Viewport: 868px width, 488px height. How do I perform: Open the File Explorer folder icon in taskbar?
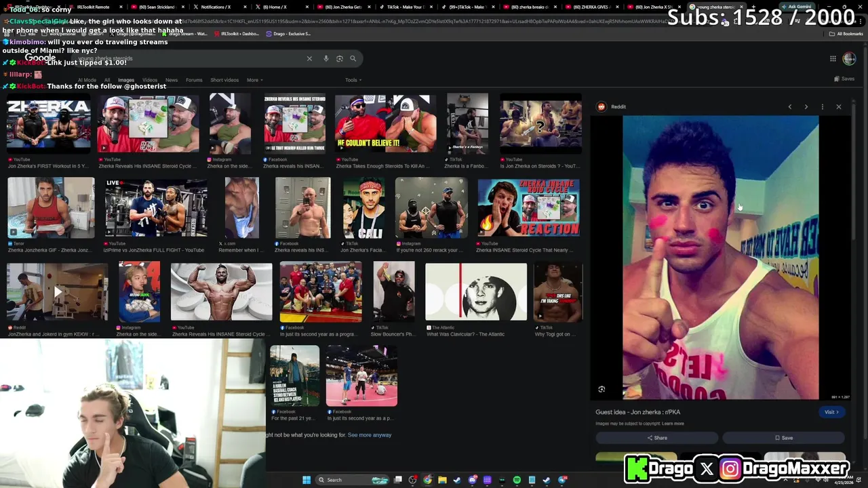442,480
